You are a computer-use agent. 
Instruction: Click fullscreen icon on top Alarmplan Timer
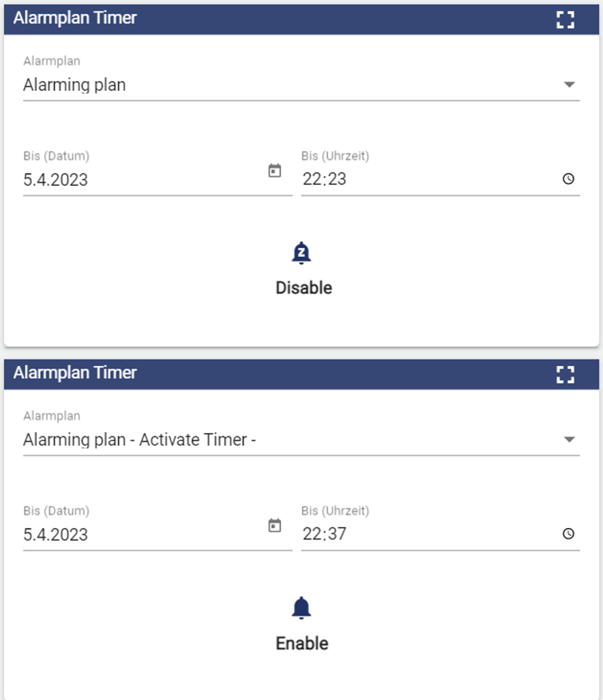pos(566,20)
